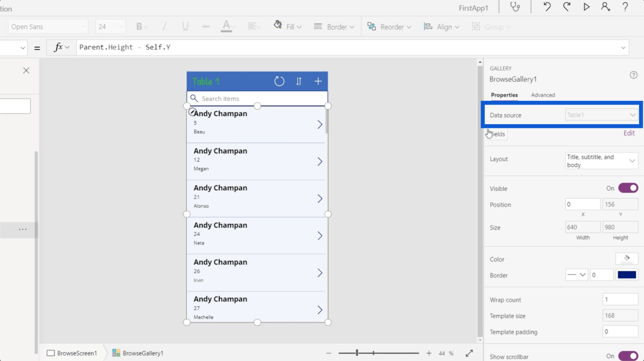Switch to the Advanced tab

[543, 95]
